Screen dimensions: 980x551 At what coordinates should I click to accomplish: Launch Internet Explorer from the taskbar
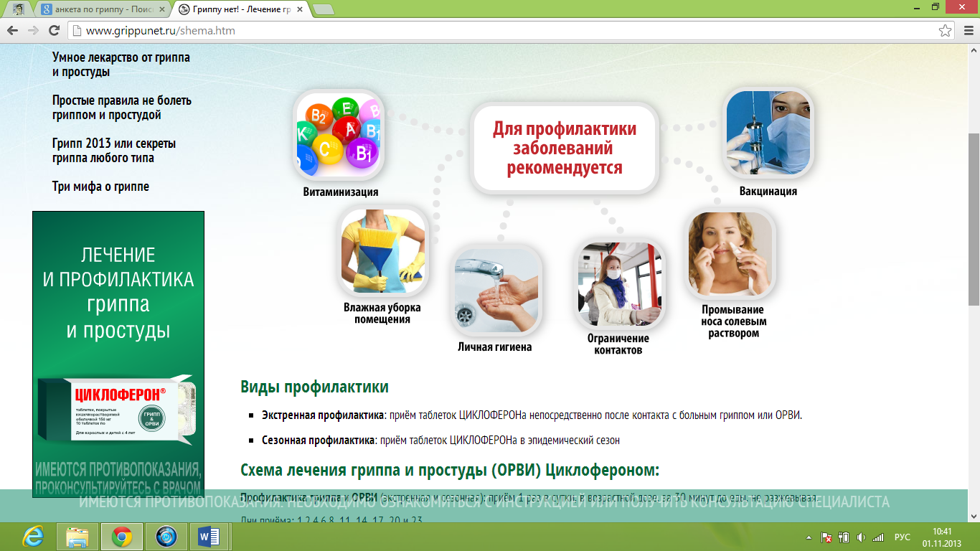pos(32,537)
